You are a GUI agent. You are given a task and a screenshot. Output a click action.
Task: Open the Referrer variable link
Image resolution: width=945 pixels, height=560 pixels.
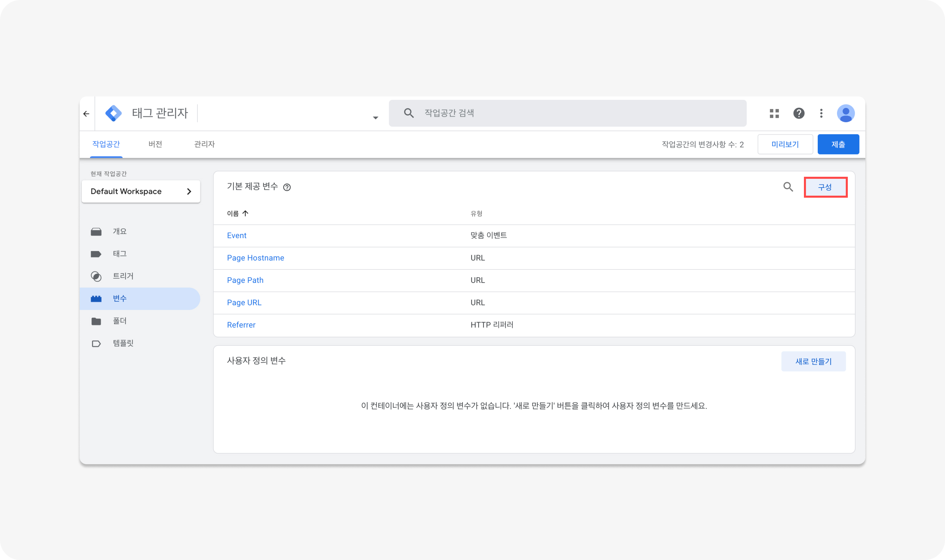pyautogui.click(x=241, y=325)
